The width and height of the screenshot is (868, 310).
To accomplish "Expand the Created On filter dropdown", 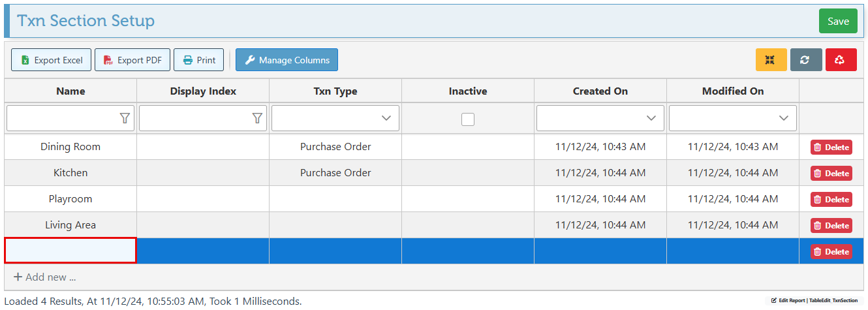I will (x=600, y=118).
